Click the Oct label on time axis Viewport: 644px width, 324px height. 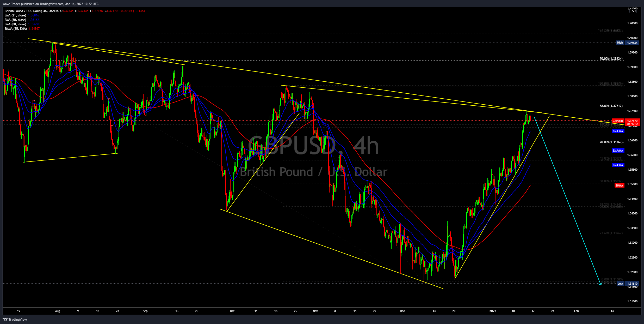(x=232, y=311)
